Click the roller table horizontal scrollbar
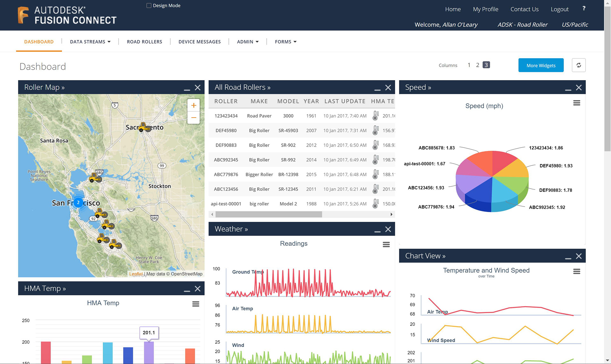 coord(268,215)
